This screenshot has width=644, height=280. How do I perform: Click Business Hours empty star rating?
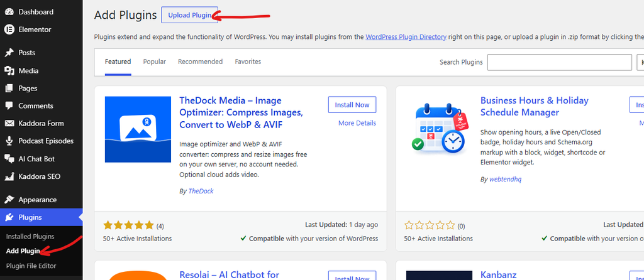(x=430, y=225)
